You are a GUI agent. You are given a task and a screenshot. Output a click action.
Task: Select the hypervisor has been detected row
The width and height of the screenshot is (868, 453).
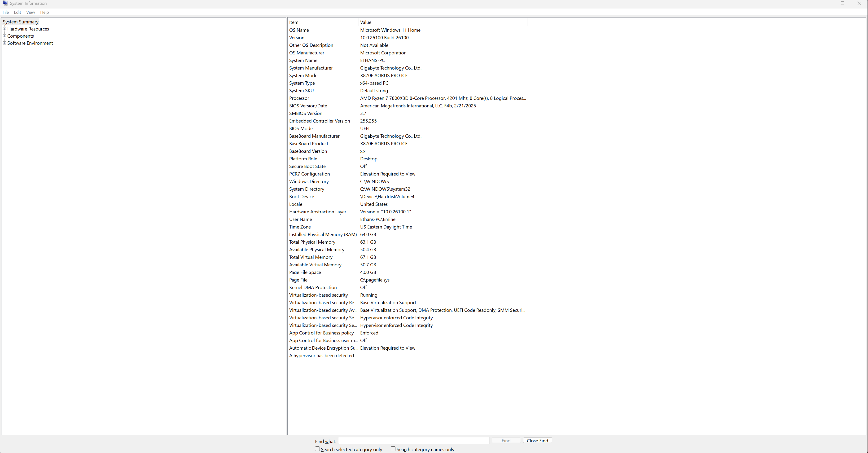tap(407, 356)
